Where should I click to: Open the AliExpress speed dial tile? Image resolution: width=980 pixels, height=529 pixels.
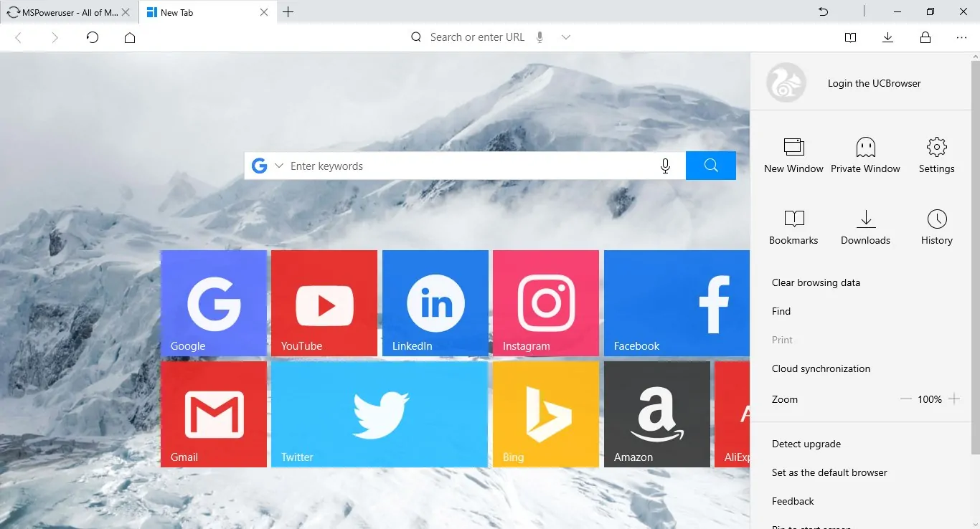pyautogui.click(x=732, y=414)
